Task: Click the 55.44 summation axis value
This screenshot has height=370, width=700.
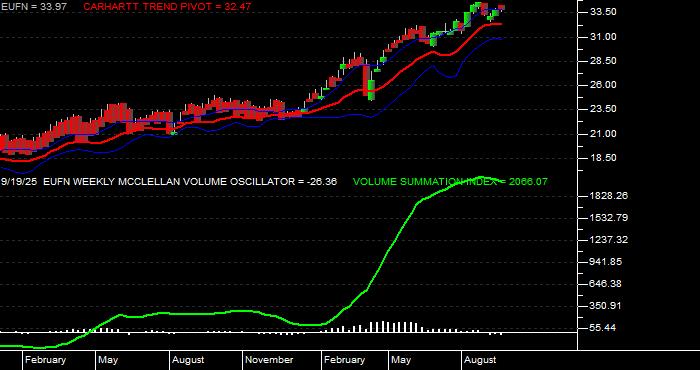Action: [x=603, y=328]
